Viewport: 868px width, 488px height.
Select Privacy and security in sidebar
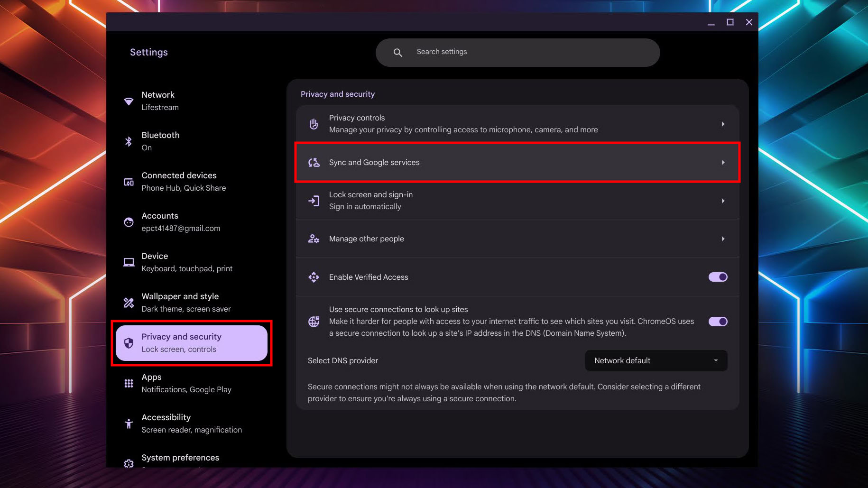click(192, 343)
